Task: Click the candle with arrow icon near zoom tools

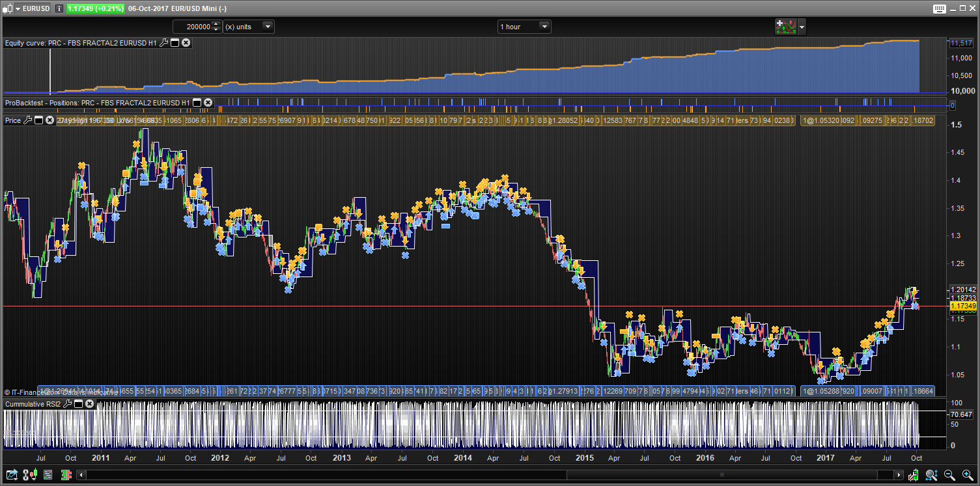Action: click(x=914, y=476)
